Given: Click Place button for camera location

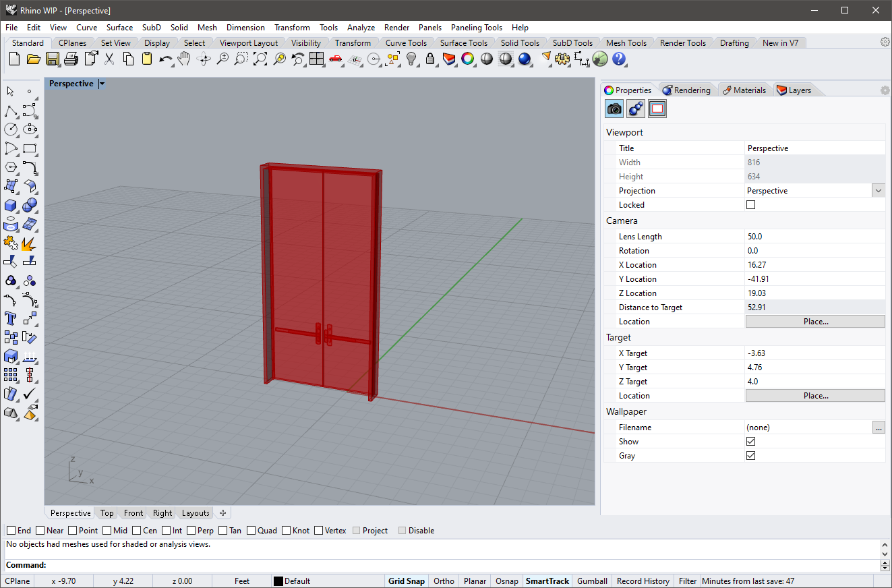Looking at the screenshot, I should coord(814,322).
